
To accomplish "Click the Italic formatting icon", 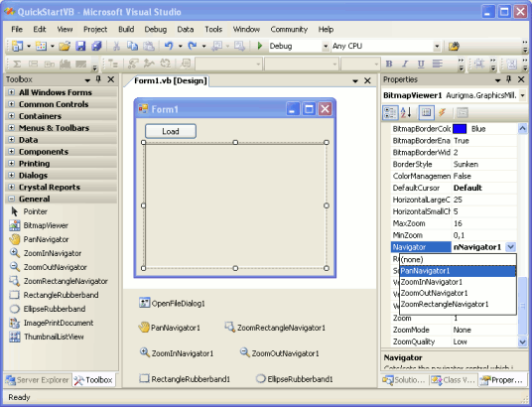I will [x=405, y=64].
